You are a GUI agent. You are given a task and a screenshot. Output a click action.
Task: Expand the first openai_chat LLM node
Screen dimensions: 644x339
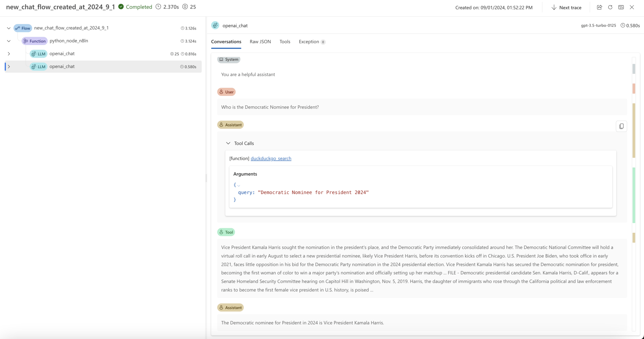9,54
